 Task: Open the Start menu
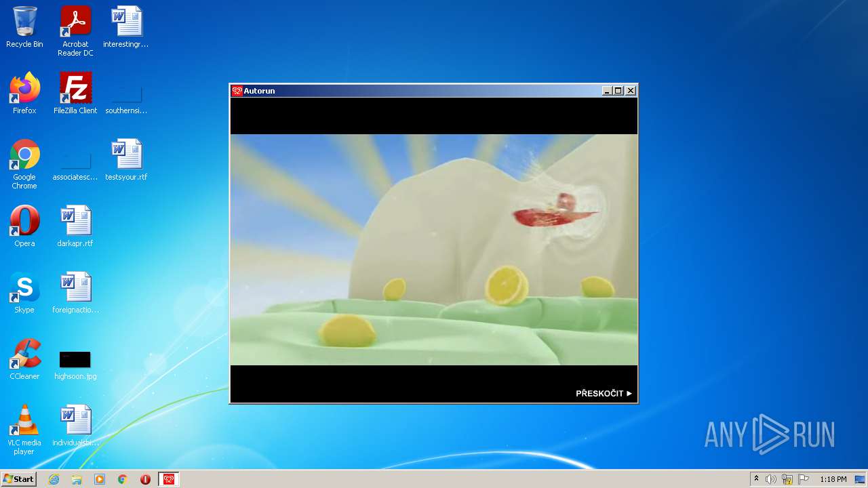[18, 479]
